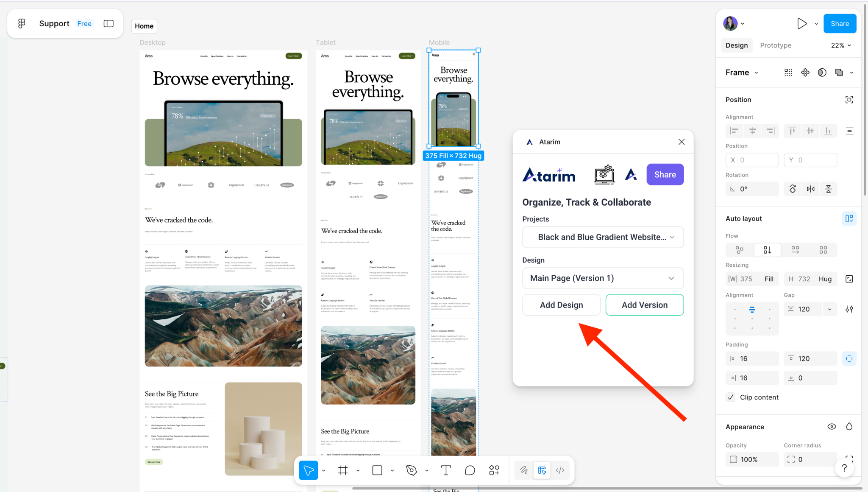Select the Text tool
The image size is (868, 492).
pyautogui.click(x=446, y=470)
